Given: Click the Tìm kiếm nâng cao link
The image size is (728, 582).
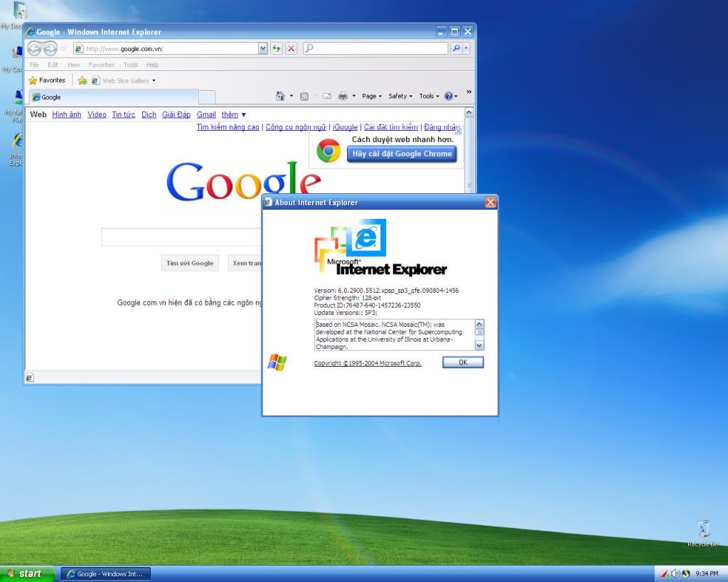Looking at the screenshot, I should coord(228,126).
